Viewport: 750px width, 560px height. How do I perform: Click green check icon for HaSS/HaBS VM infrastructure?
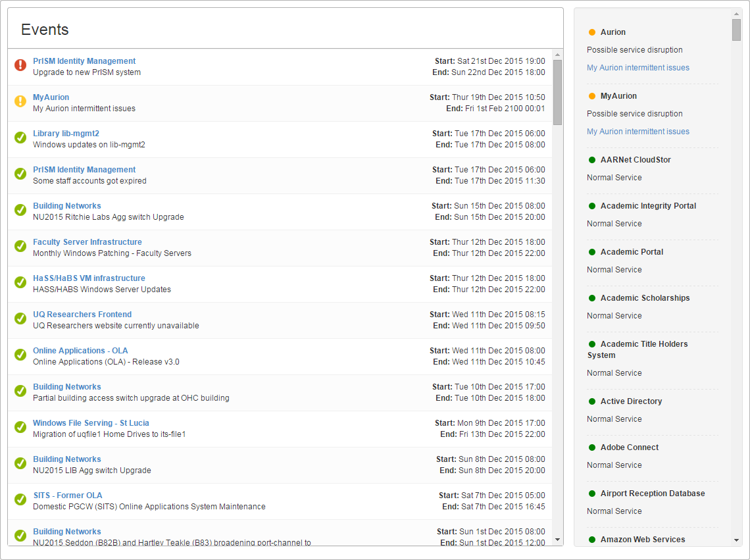20,282
